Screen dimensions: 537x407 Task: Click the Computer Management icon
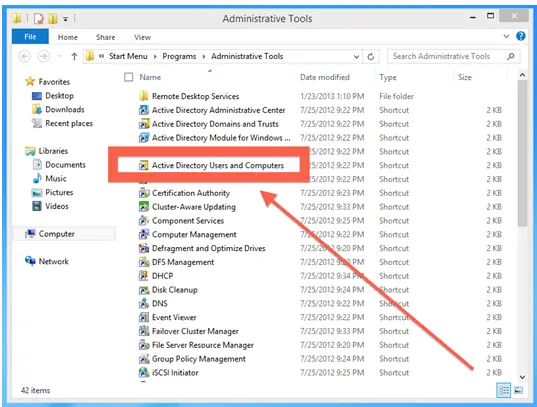pyautogui.click(x=144, y=234)
